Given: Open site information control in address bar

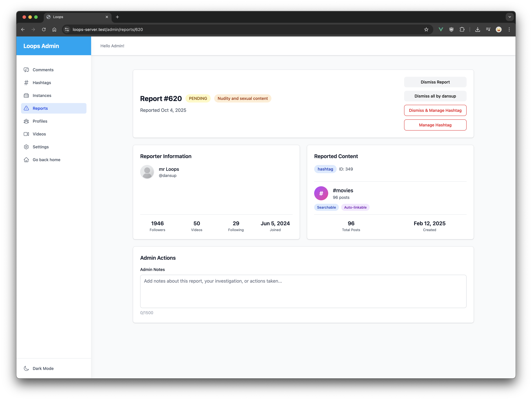Looking at the screenshot, I should click(x=67, y=30).
